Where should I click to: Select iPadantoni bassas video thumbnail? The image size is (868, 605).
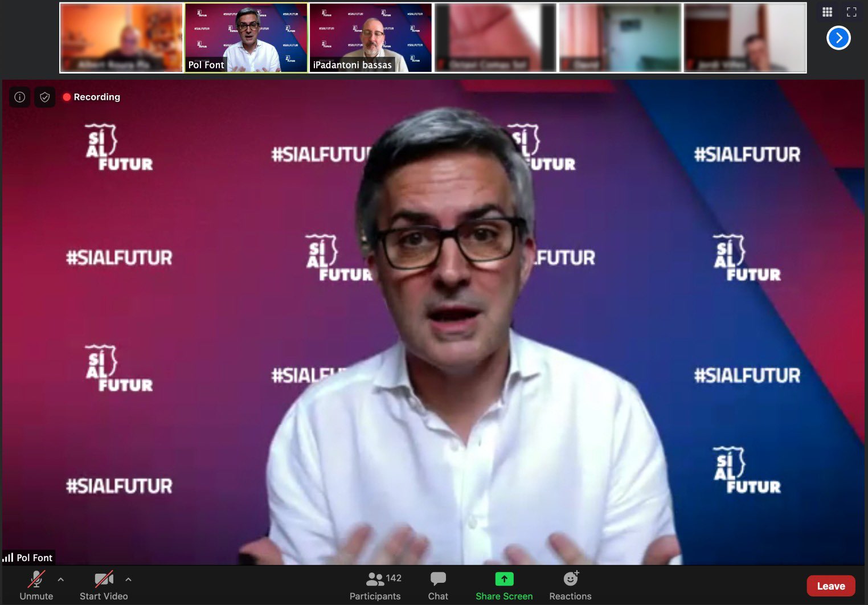pos(371,38)
